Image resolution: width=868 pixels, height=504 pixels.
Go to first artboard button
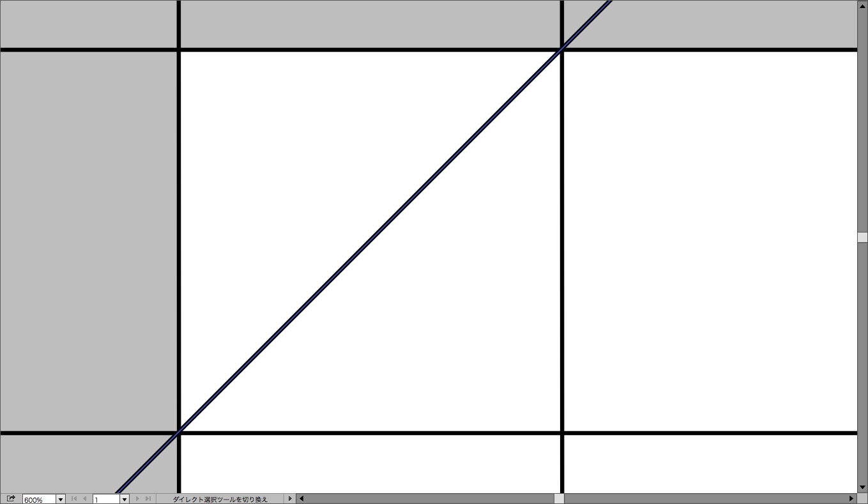[74, 499]
